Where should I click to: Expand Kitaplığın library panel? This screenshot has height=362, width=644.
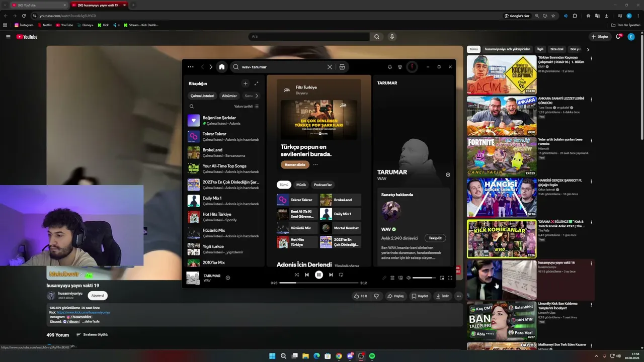point(256,83)
